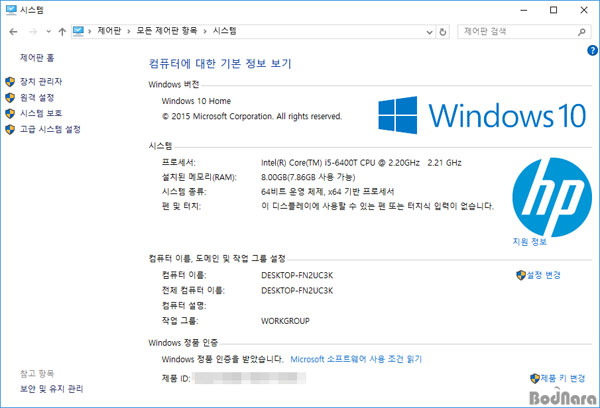This screenshot has height=408, width=600.
Task: Open 원격 설정 link
Action: coord(37,98)
